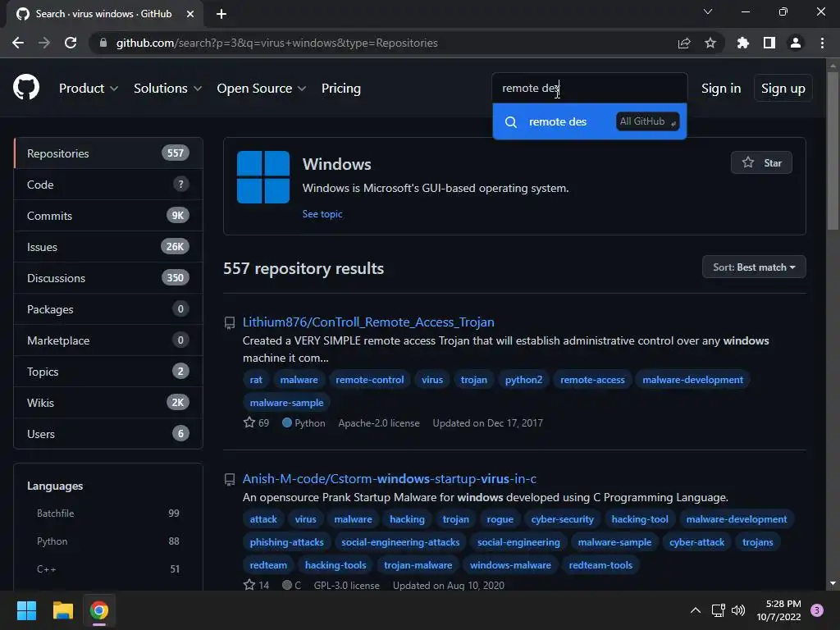Open Anish-M-code/Cstorm-windows-startup-virus-in-c repository
Image resolution: width=840 pixels, height=630 pixels.
(390, 478)
